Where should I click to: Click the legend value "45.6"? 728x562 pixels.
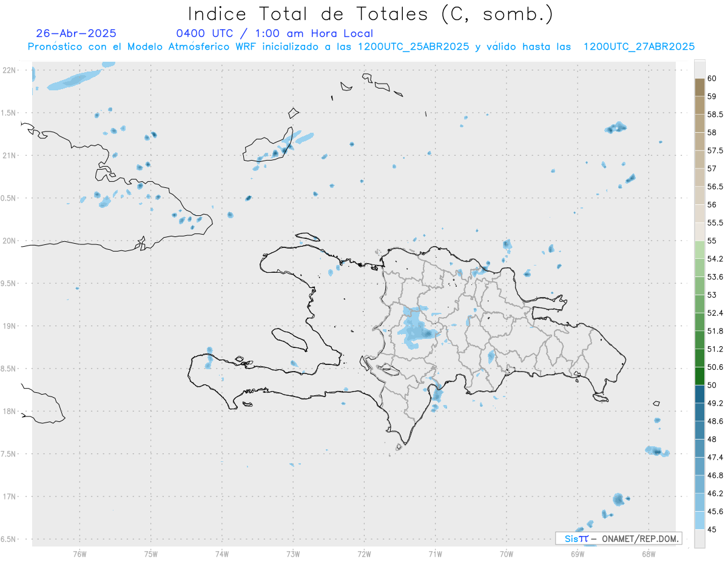coord(715,511)
